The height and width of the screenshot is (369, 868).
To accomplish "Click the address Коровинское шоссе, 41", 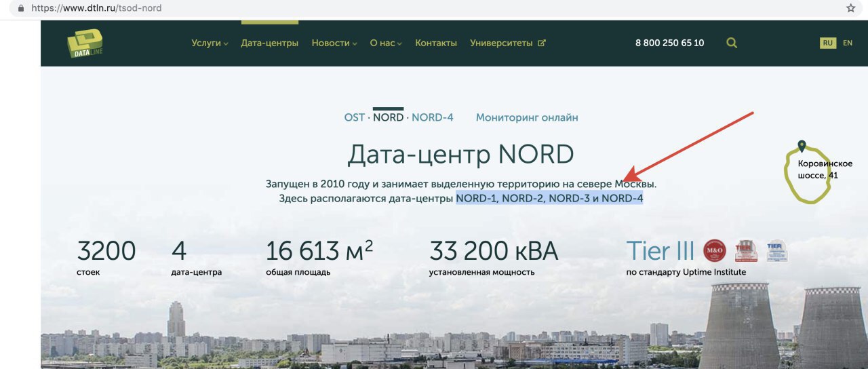I will tap(825, 170).
